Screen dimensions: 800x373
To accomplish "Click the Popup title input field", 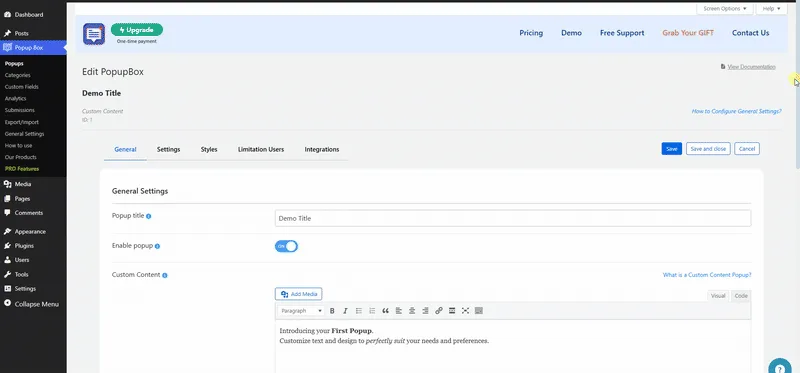I will pos(513,218).
